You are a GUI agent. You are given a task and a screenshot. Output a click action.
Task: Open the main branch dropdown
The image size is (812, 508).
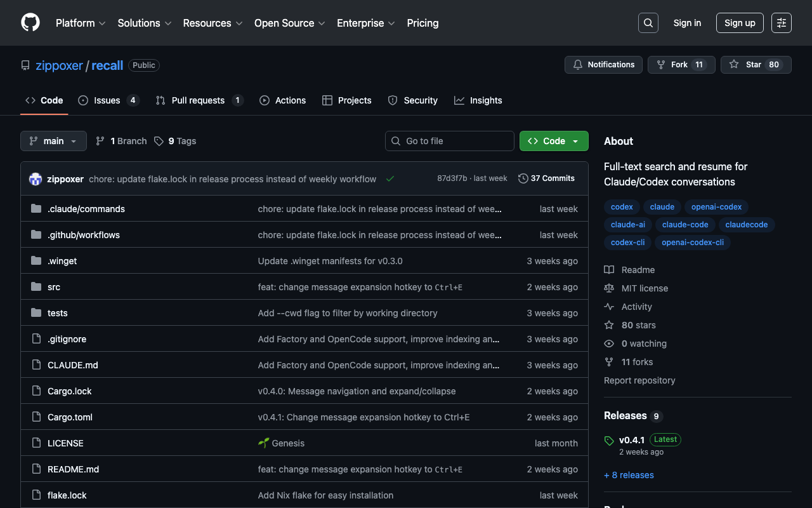(53, 141)
